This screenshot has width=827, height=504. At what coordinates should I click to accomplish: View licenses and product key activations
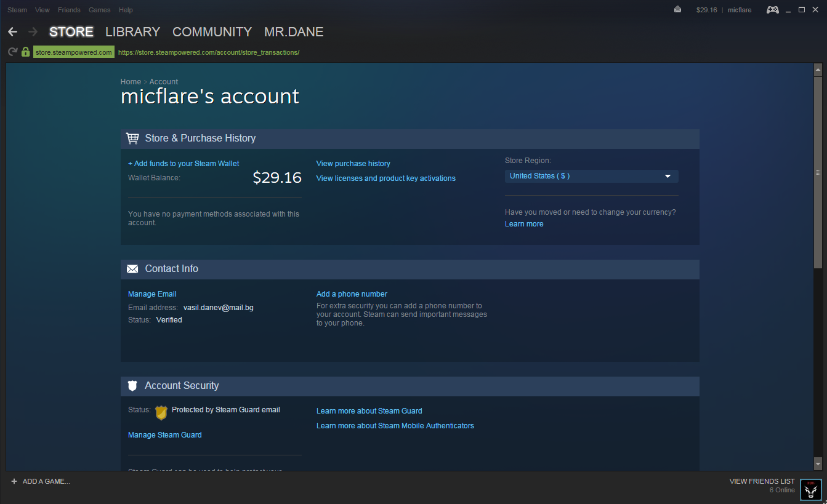tap(386, 178)
